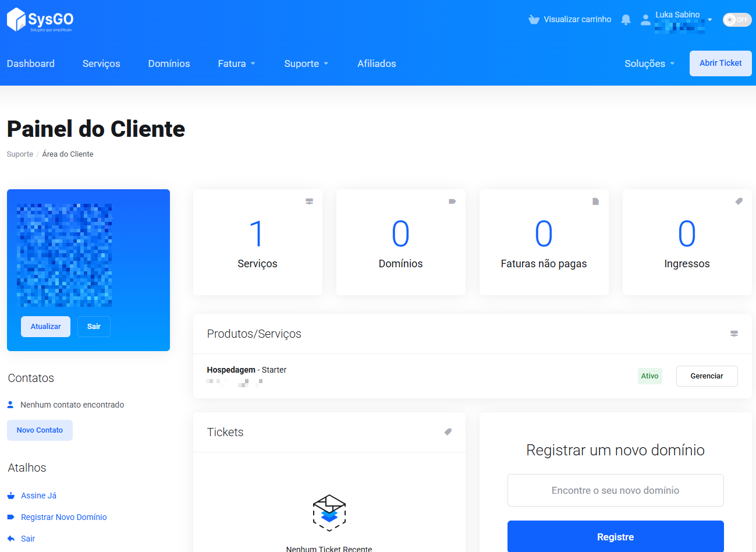The image size is (756, 552).
Task: Click the tag icon on Domínios card
Action: pyautogui.click(x=452, y=201)
